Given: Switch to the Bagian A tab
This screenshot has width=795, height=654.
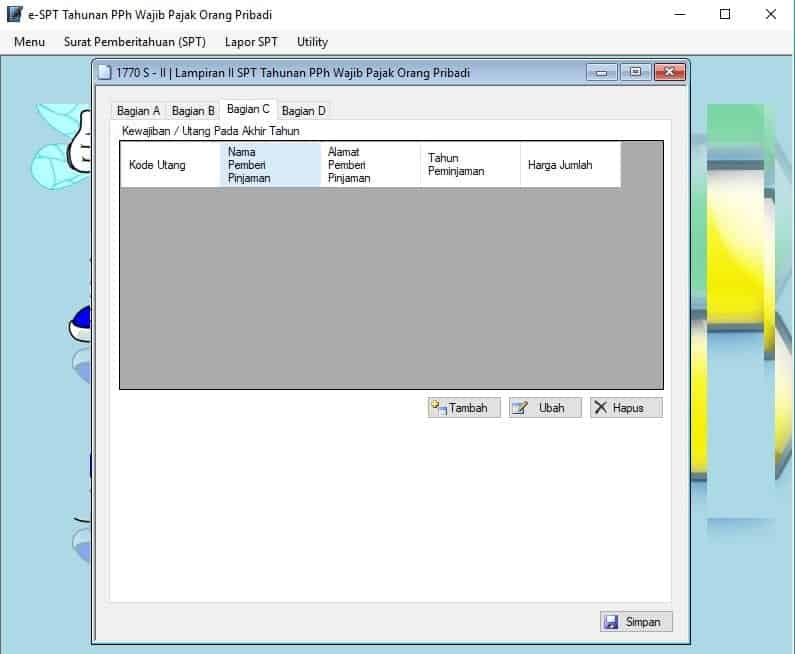Looking at the screenshot, I should point(138,111).
